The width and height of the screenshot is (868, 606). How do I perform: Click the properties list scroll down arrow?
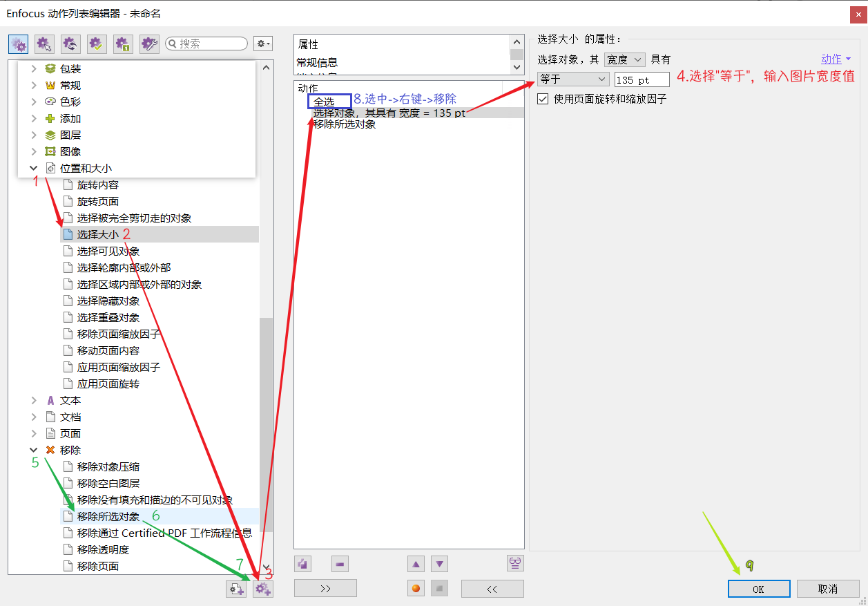pyautogui.click(x=517, y=67)
